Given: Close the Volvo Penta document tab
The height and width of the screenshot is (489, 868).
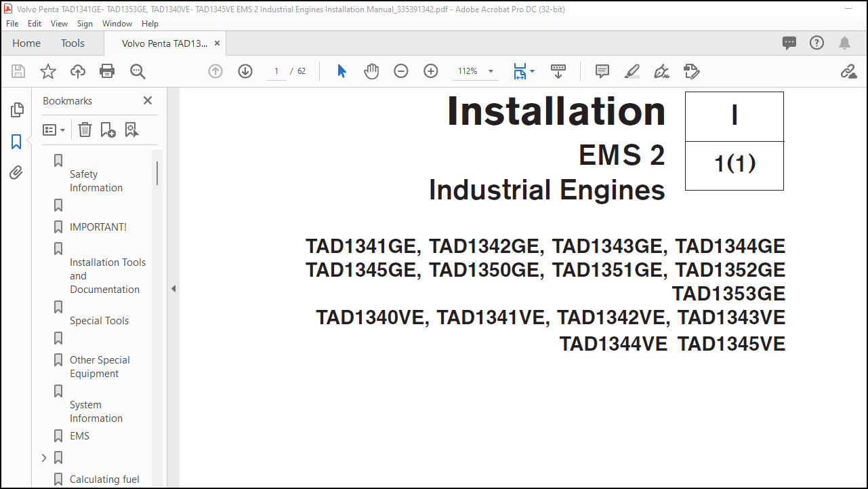Looking at the screenshot, I should (217, 43).
